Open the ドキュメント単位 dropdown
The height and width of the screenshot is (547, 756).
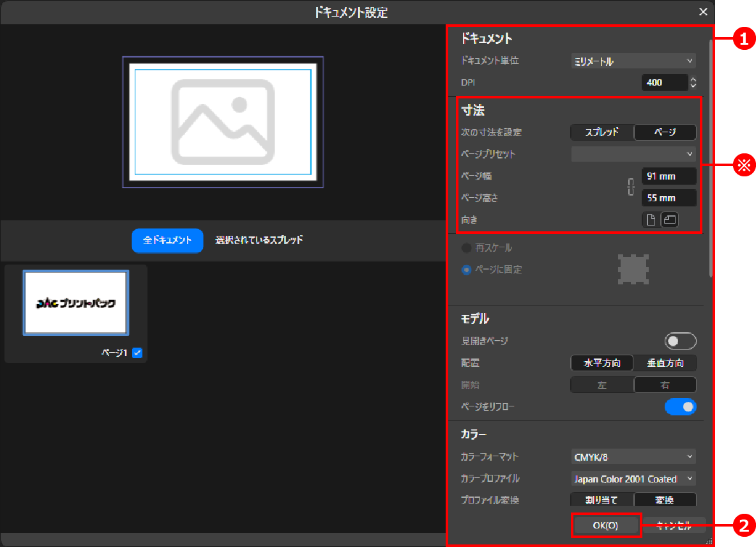click(633, 61)
